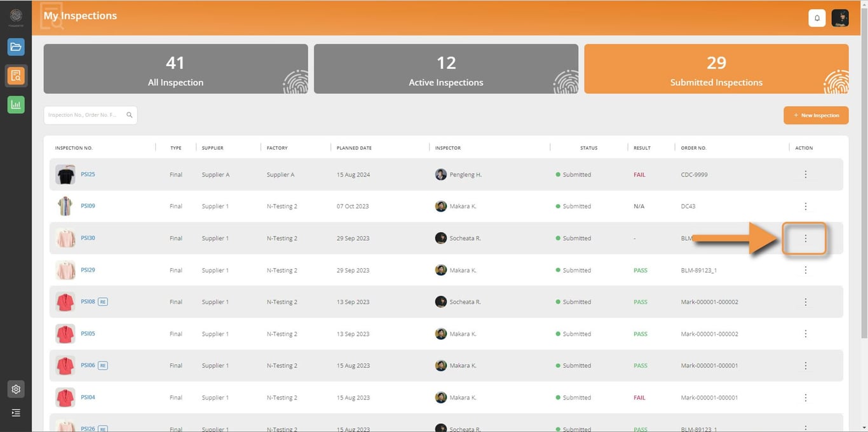Screen dimensions: 868x432
Task: Click PSI25 black shirt thumbnail
Action: 65,174
